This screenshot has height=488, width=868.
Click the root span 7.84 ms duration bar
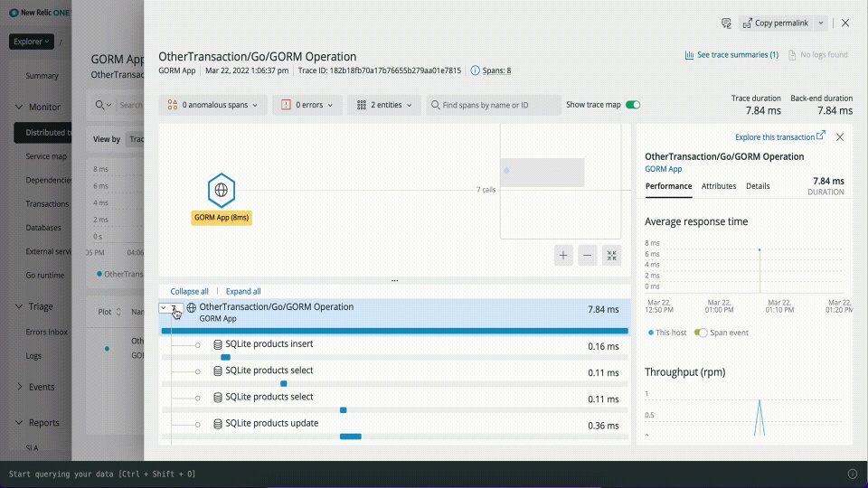[x=395, y=331]
